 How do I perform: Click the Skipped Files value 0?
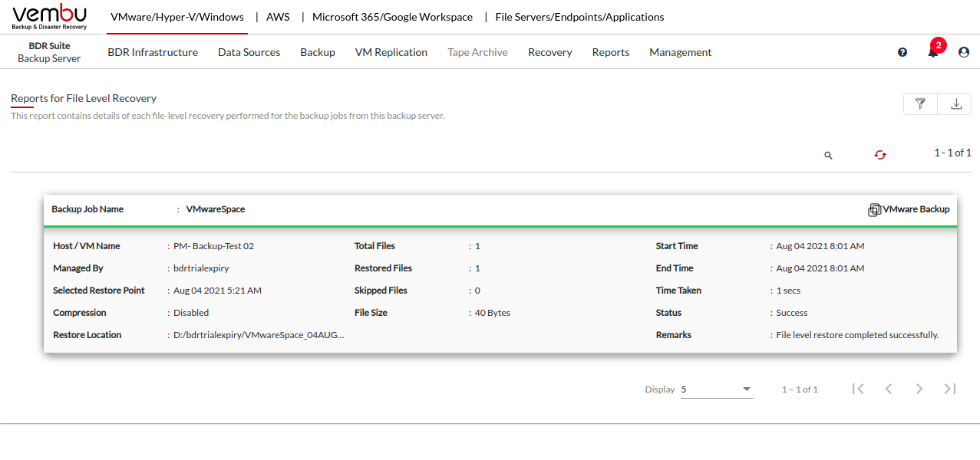coord(477,291)
